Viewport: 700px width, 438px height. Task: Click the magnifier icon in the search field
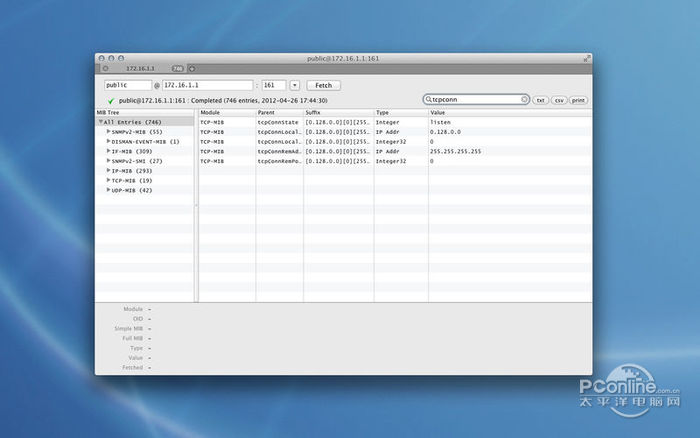click(428, 100)
